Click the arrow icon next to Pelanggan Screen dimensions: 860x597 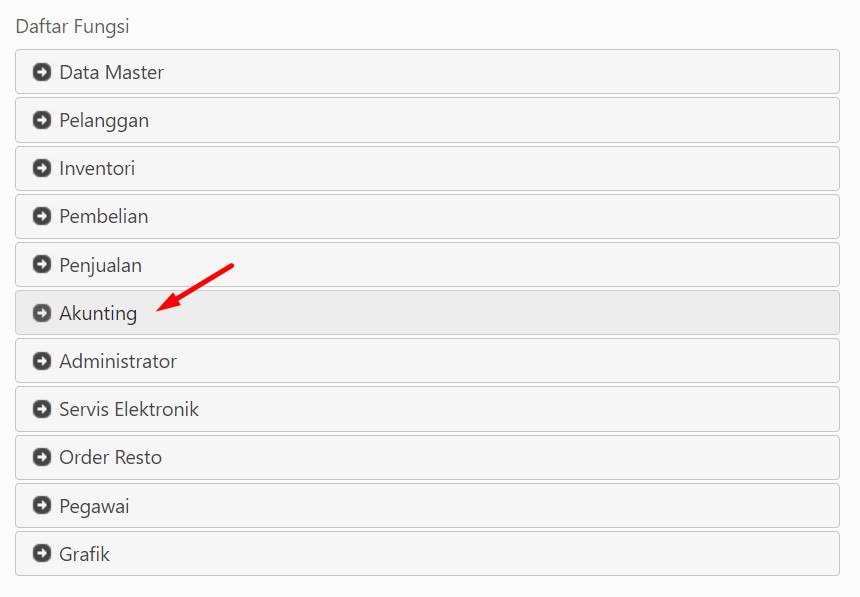[x=42, y=120]
